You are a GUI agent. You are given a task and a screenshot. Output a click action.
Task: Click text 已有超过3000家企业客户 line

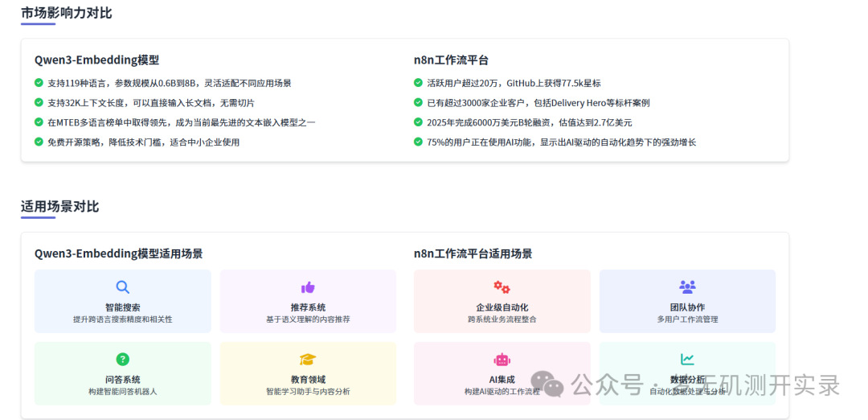[x=538, y=103]
